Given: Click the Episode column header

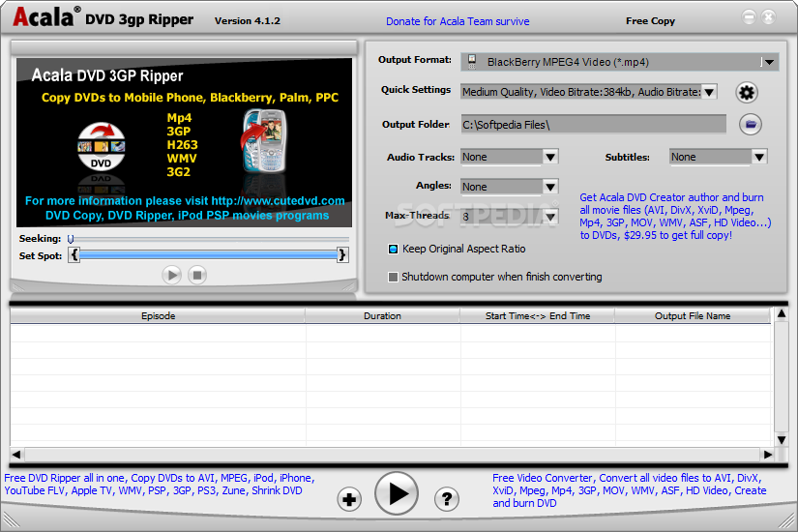Looking at the screenshot, I should point(158,316).
